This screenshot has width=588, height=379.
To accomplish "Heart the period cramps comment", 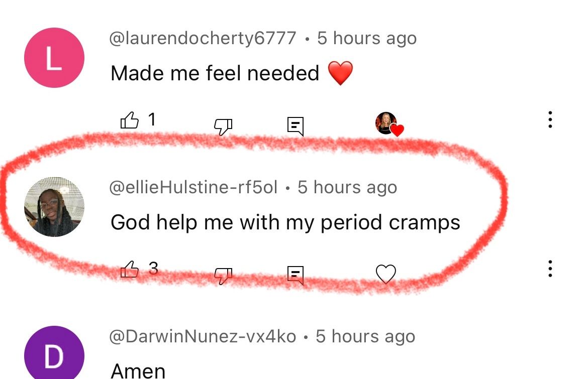I will coord(386,274).
